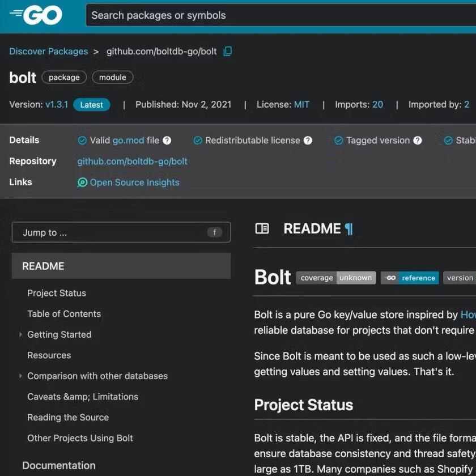Open help for Redistributable license
The image size is (476, 476).
tap(308, 141)
